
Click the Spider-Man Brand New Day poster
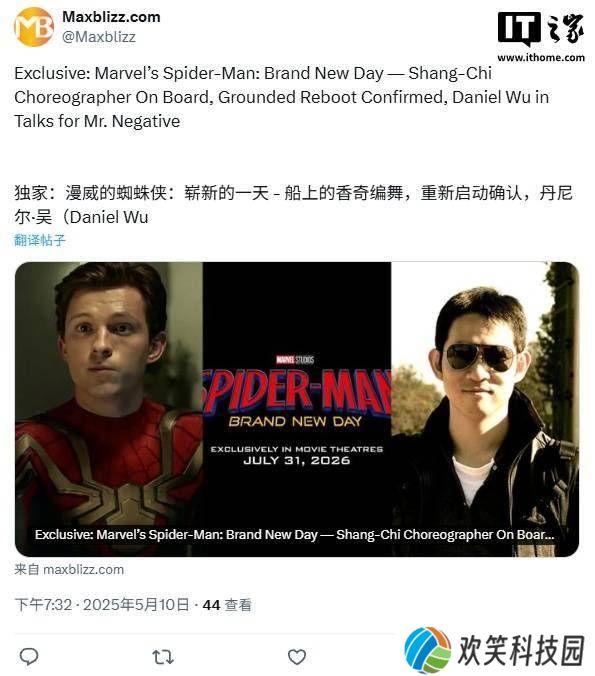pyautogui.click(x=297, y=409)
